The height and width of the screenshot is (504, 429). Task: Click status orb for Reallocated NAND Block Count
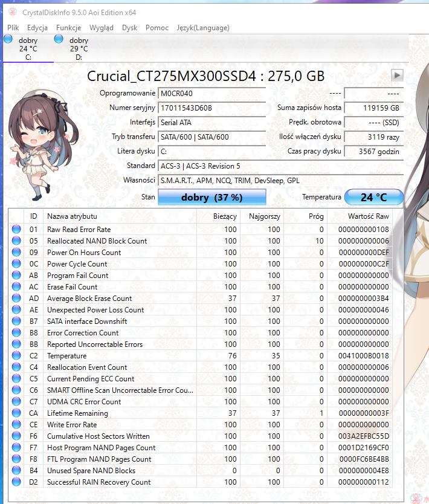[x=16, y=241]
